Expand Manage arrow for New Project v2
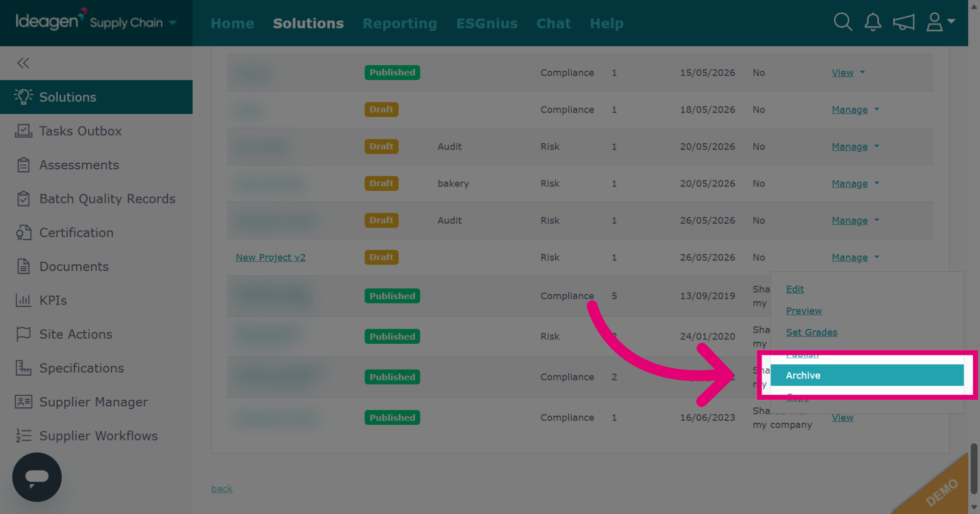This screenshot has width=980, height=514. 876,257
